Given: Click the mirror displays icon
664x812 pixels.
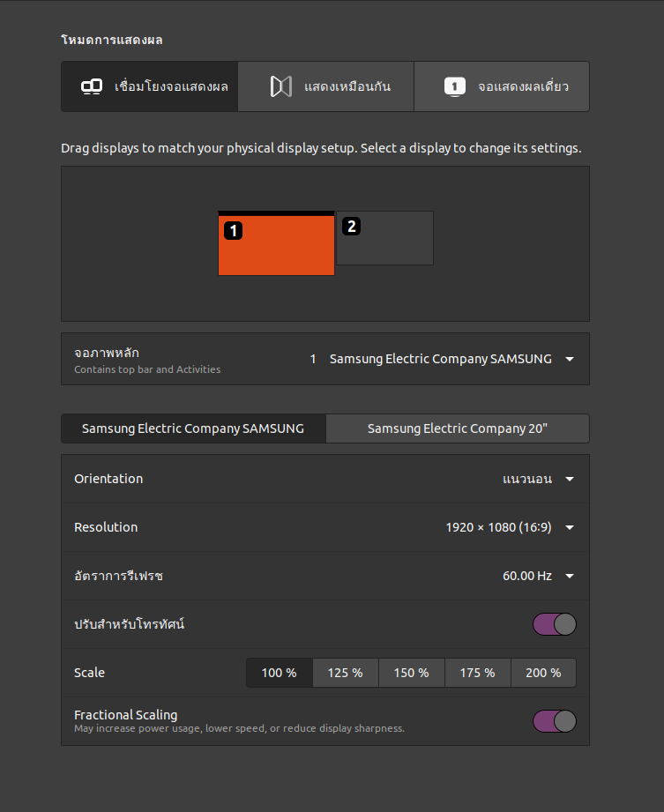Looking at the screenshot, I should [x=280, y=86].
